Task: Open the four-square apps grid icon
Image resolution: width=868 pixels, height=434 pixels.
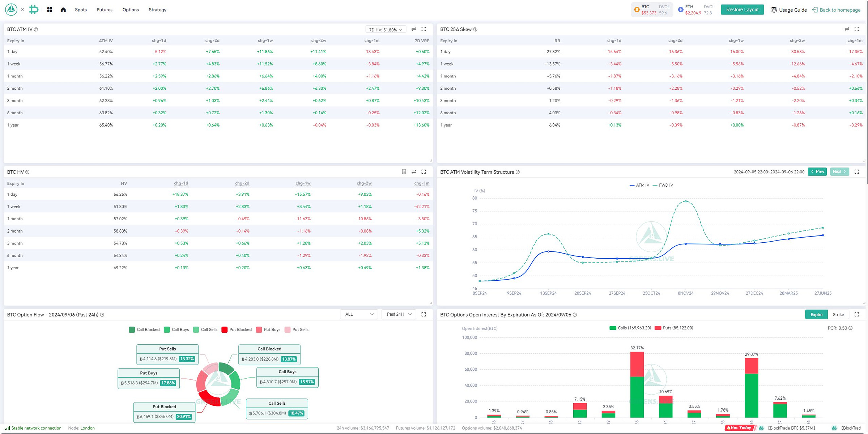Action: 50,10
